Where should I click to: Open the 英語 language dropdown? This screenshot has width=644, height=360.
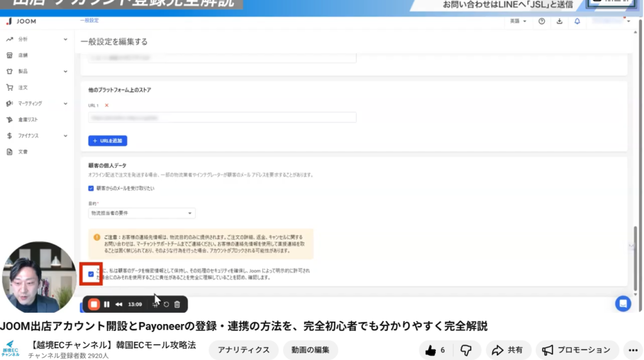[x=518, y=21]
